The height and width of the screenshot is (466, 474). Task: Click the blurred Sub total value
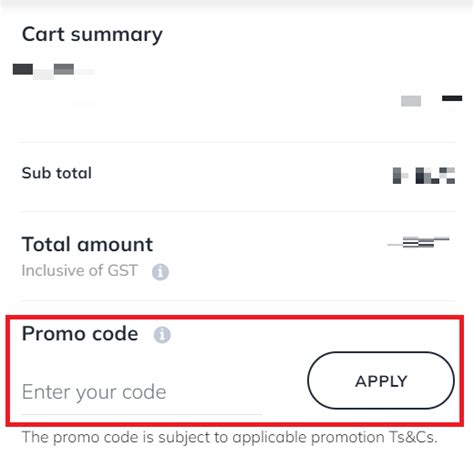[424, 175]
